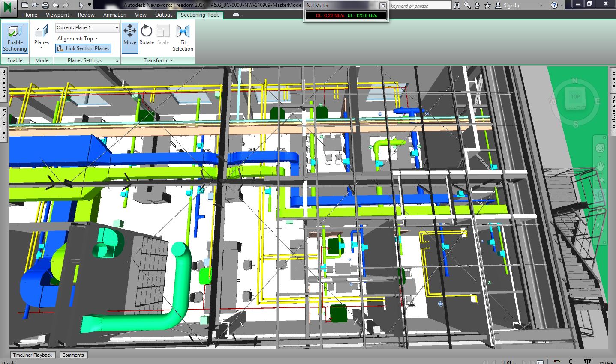Open the Sign In dropdown arrow

tap(541, 6)
